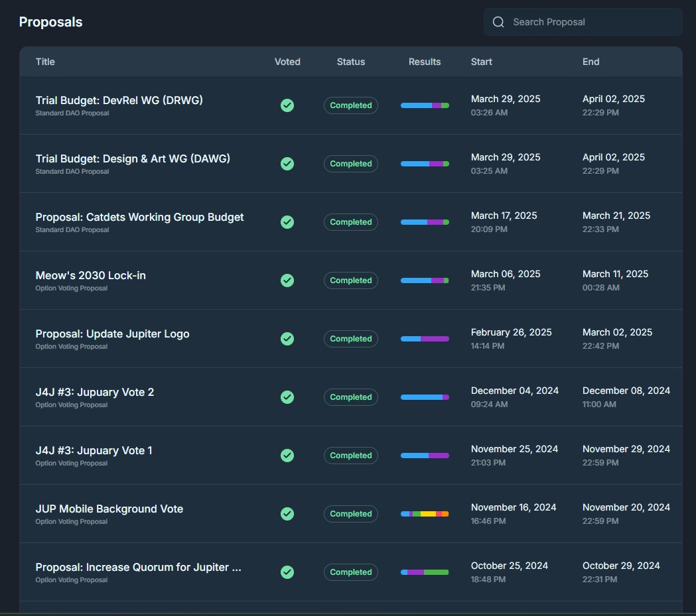
Task: Click the End column header
Action: pyautogui.click(x=591, y=62)
